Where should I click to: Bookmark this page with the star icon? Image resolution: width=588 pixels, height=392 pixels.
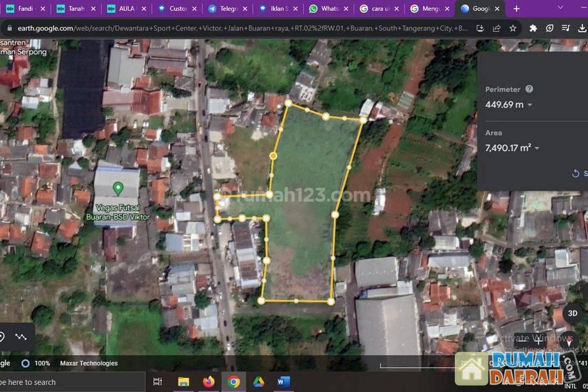513,29
